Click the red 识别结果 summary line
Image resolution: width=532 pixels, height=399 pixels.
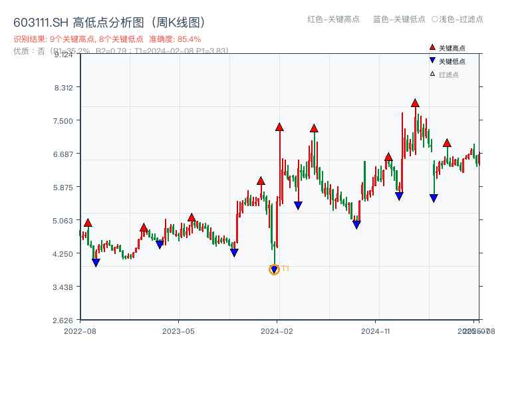click(x=107, y=39)
